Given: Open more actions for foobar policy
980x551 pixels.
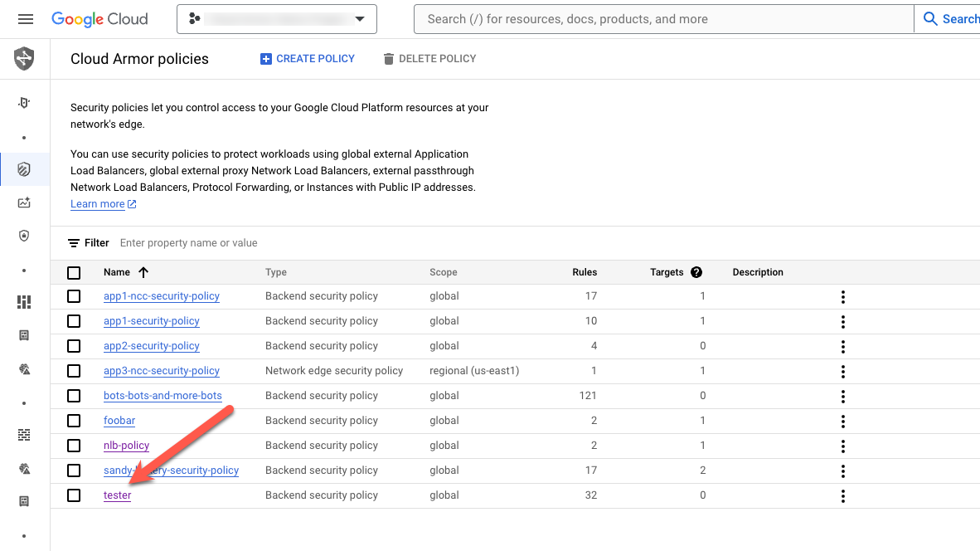Looking at the screenshot, I should (842, 422).
